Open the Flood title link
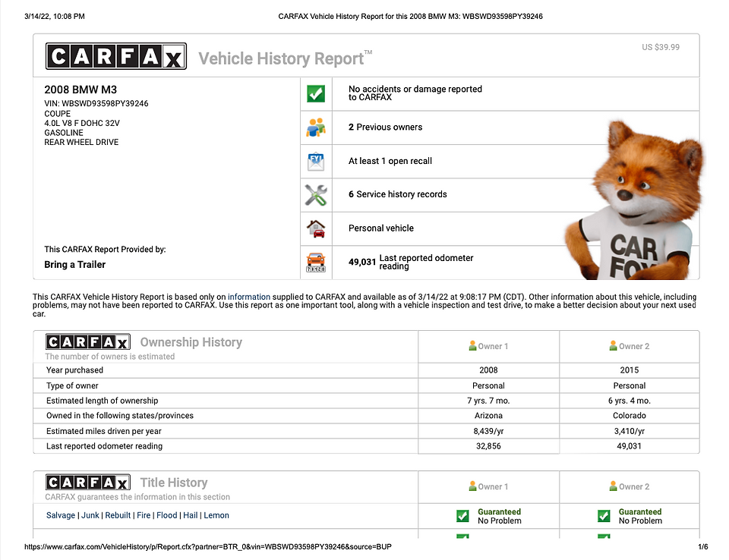 pyautogui.click(x=166, y=515)
